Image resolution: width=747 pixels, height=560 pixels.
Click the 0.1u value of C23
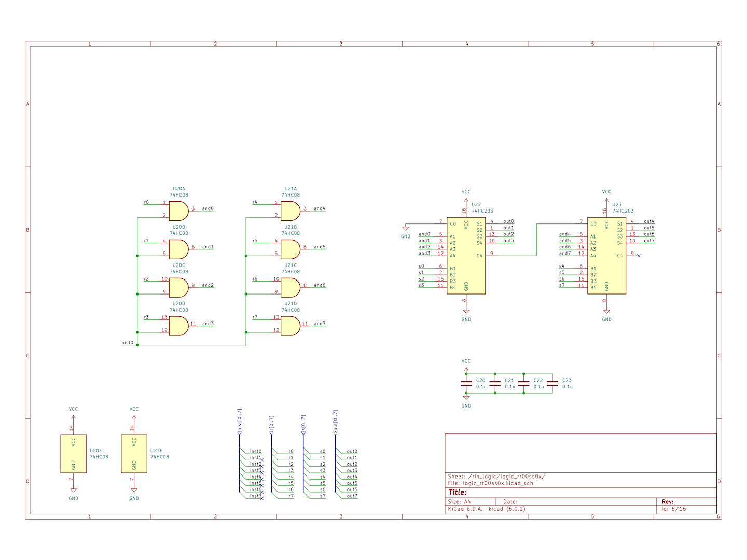(x=568, y=387)
